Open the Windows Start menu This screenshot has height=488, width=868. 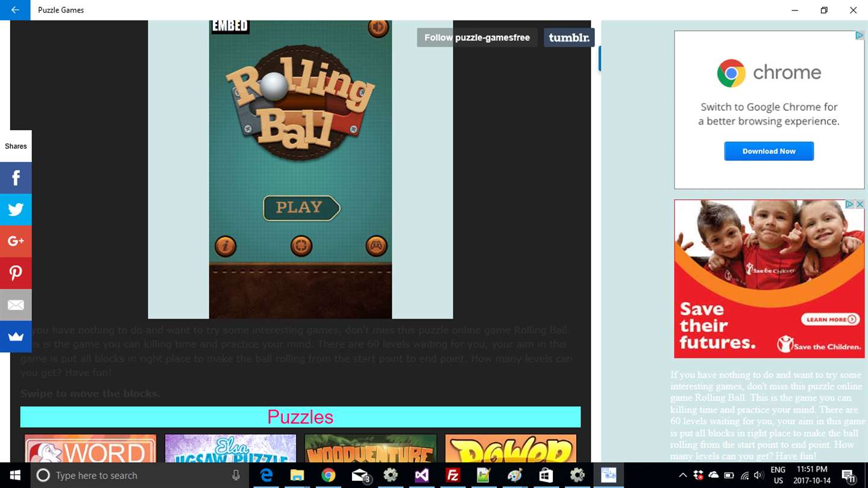[15, 475]
